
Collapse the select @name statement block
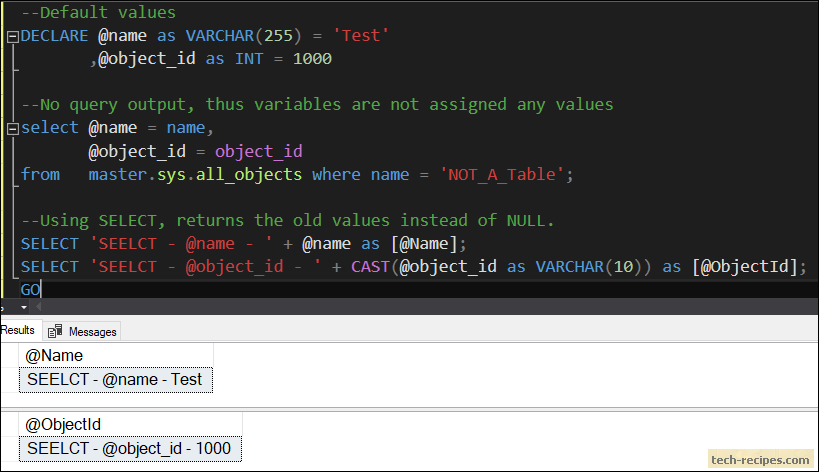13,128
